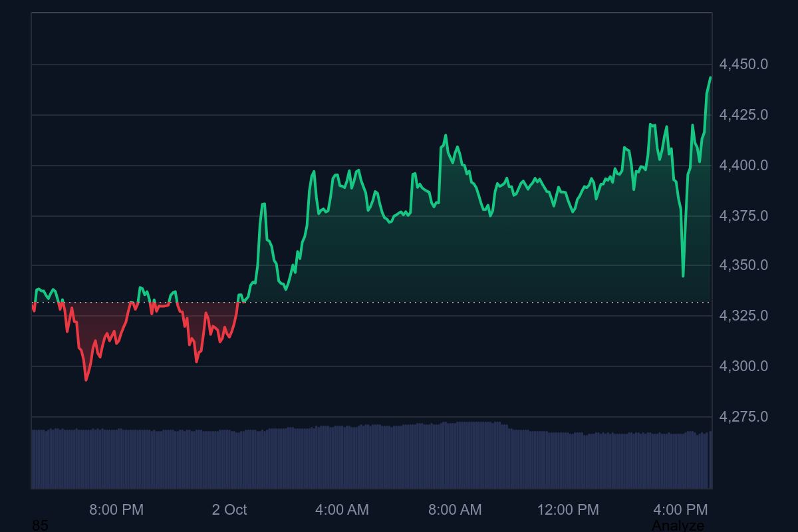This screenshot has height=532, width=798.
Task: Click the 4:00 PM time axis label
Action: tap(680, 510)
